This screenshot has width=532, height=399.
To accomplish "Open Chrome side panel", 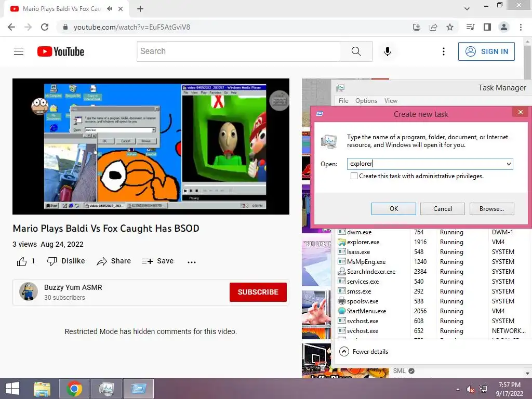I will point(487,27).
